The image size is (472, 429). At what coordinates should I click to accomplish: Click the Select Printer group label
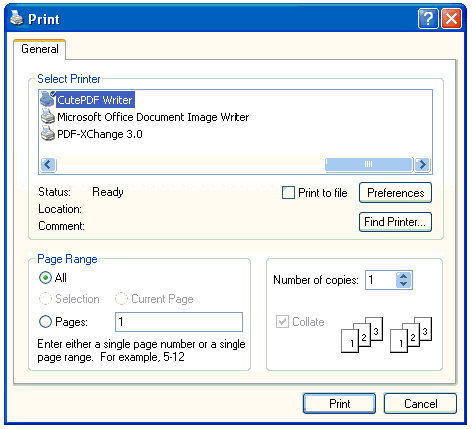click(69, 79)
